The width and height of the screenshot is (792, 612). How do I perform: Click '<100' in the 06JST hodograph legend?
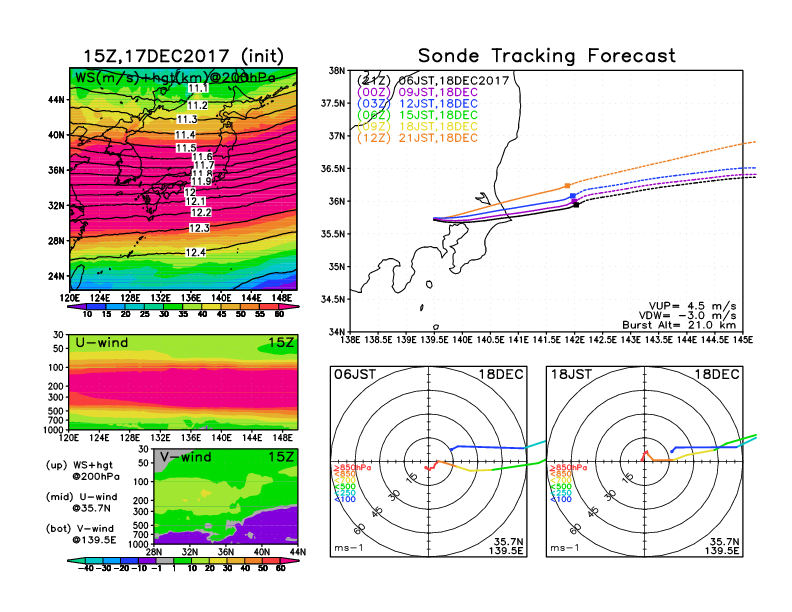coord(345,499)
